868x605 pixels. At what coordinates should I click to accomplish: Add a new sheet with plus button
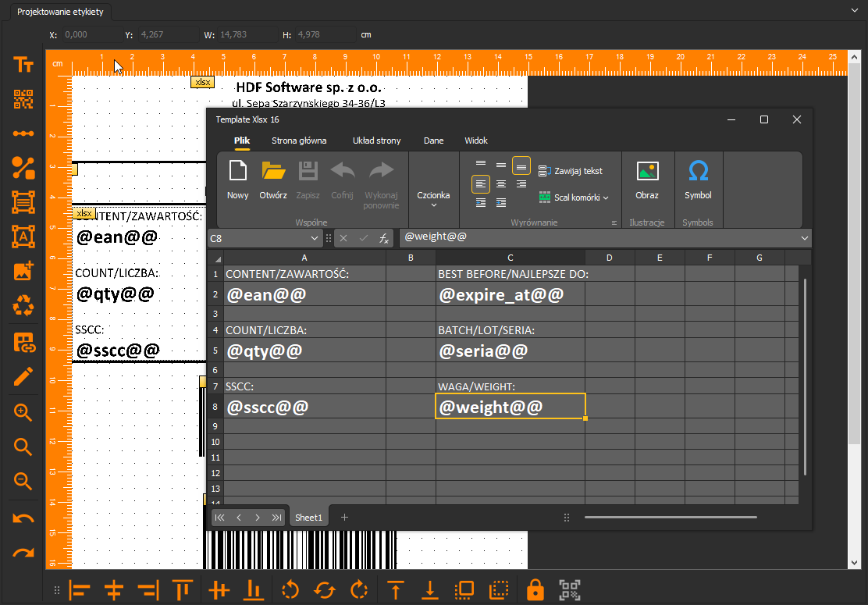tap(344, 517)
